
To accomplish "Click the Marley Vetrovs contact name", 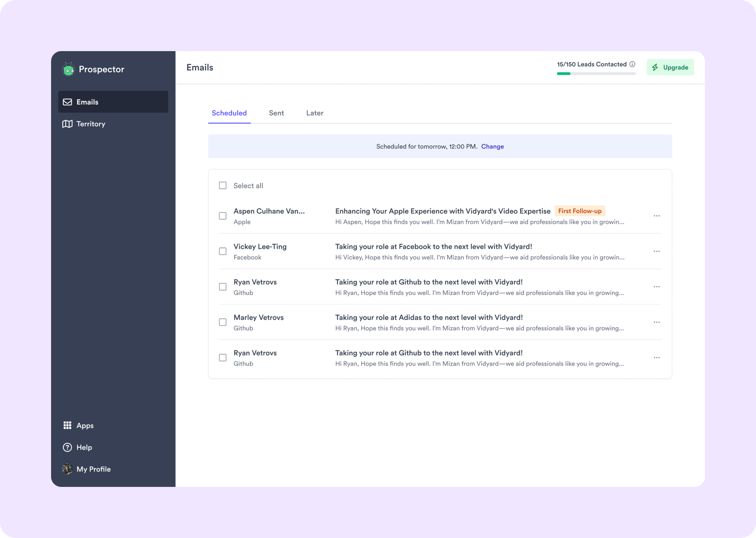I will coord(258,317).
